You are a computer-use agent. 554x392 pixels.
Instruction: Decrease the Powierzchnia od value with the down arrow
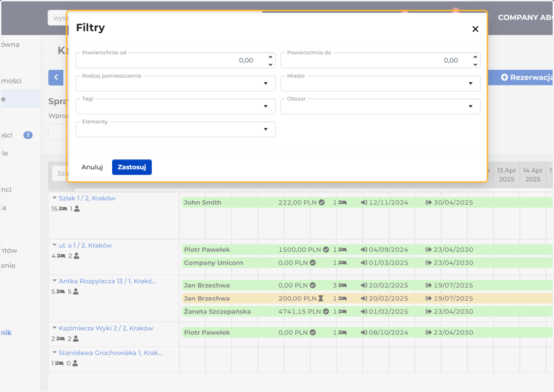click(x=271, y=64)
